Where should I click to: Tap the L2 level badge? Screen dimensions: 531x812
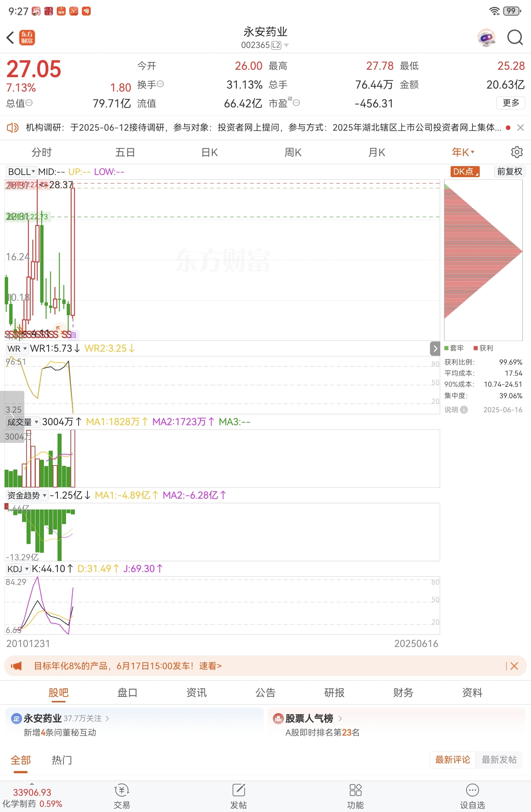[x=276, y=45]
